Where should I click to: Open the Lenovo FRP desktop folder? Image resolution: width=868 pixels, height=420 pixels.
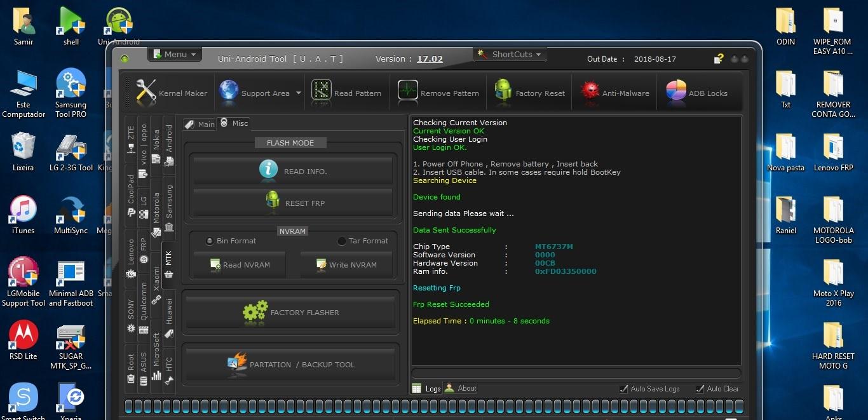click(x=833, y=152)
